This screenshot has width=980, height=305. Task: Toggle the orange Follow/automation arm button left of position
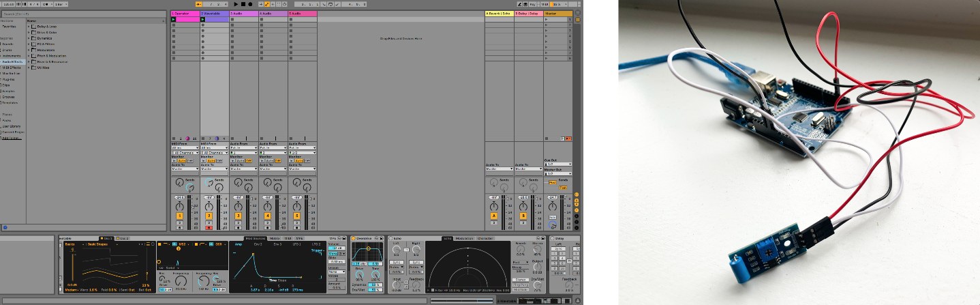[199, 4]
